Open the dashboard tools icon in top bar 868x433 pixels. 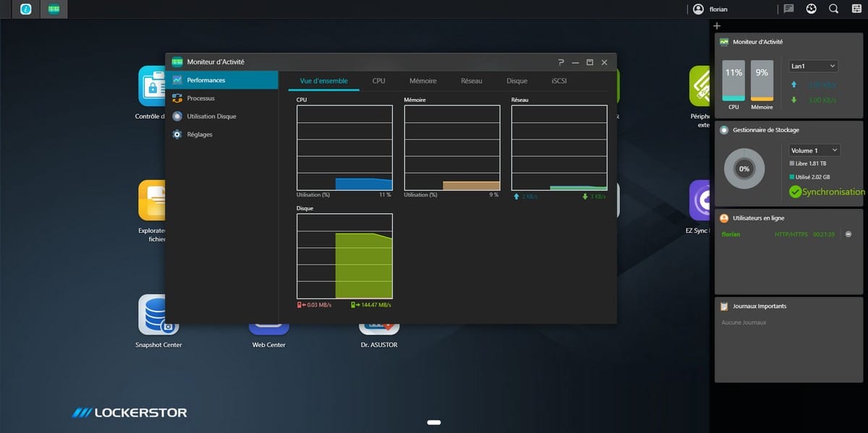coord(811,9)
